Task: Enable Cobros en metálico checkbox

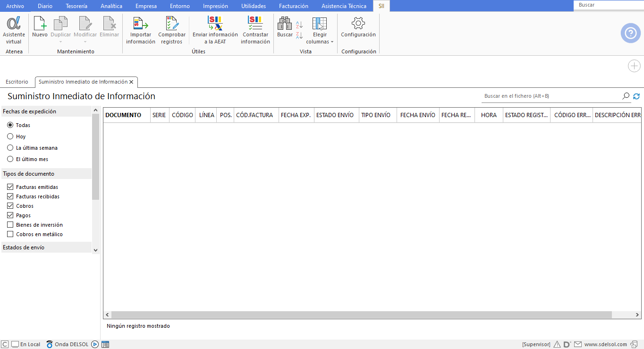Action: (x=10, y=234)
